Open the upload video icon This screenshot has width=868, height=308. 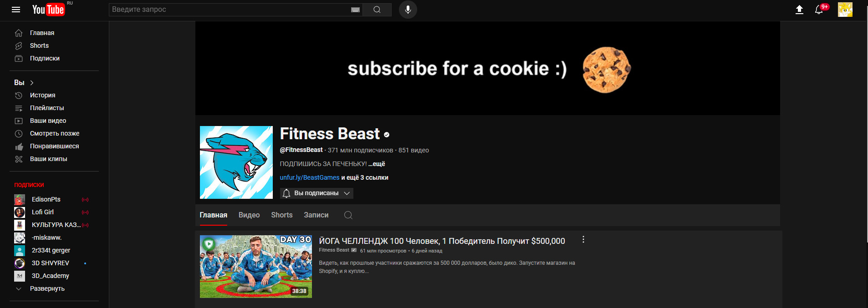tap(799, 10)
